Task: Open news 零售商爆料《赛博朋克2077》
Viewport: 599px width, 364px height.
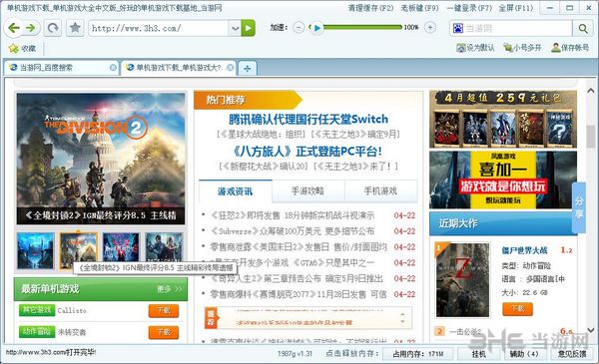Action: (299, 294)
